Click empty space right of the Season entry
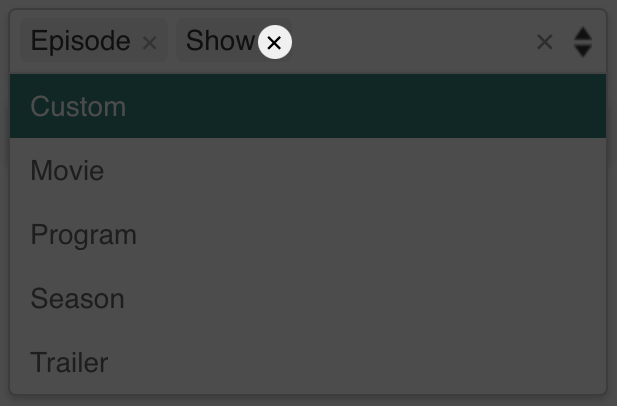 click(366, 299)
